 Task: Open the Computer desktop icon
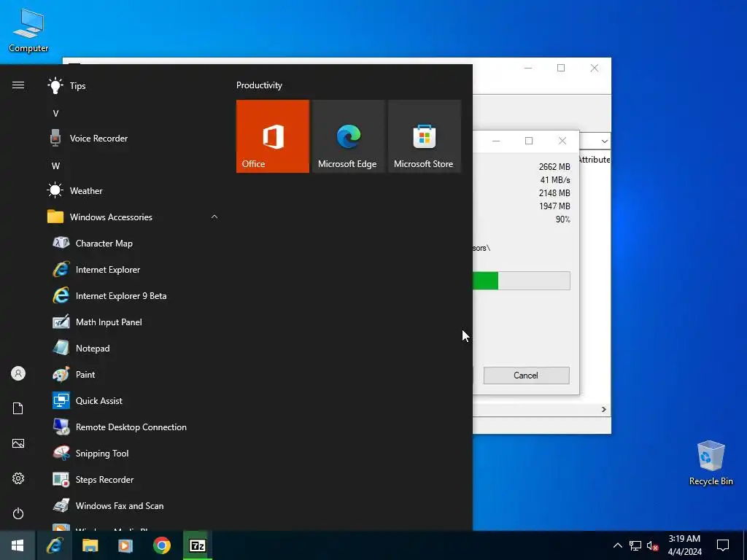pyautogui.click(x=28, y=31)
